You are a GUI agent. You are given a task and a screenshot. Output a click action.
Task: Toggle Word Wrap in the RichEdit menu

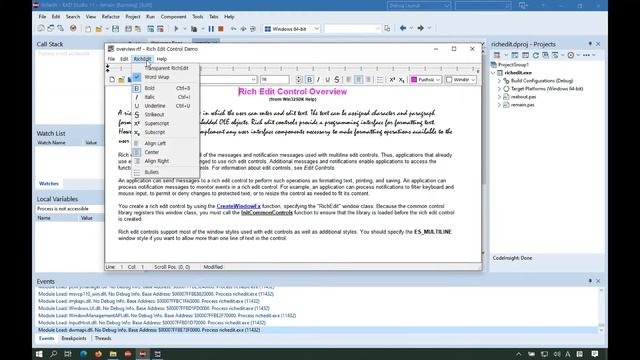pyautogui.click(x=166, y=77)
